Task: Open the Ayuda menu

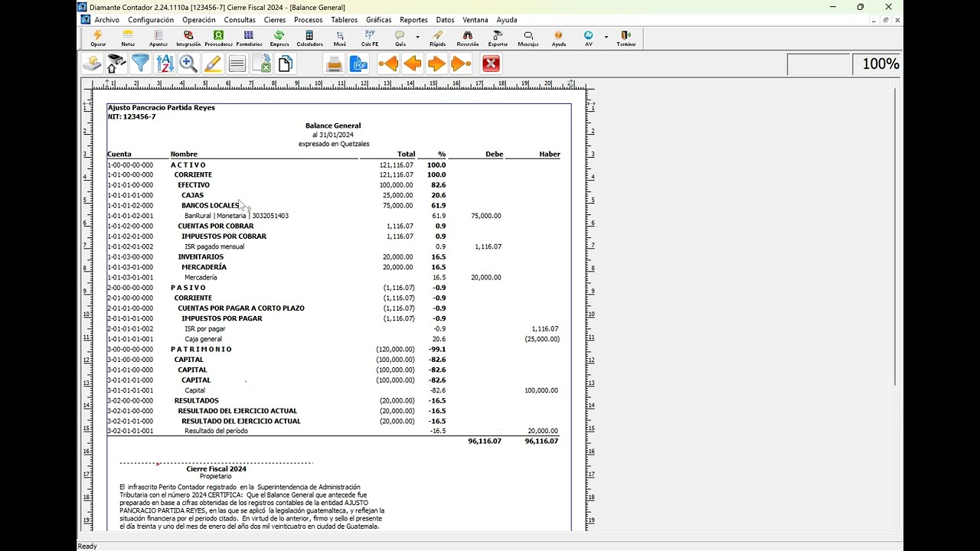Action: (x=507, y=20)
